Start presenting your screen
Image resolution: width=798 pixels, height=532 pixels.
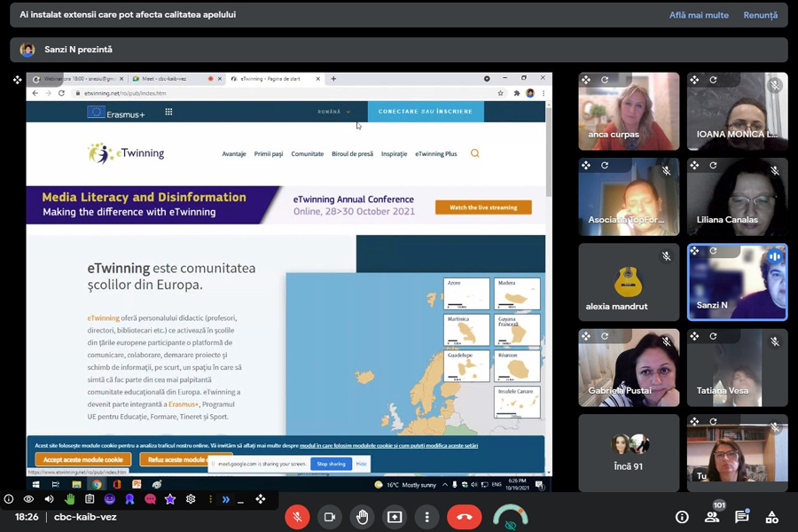click(395, 517)
